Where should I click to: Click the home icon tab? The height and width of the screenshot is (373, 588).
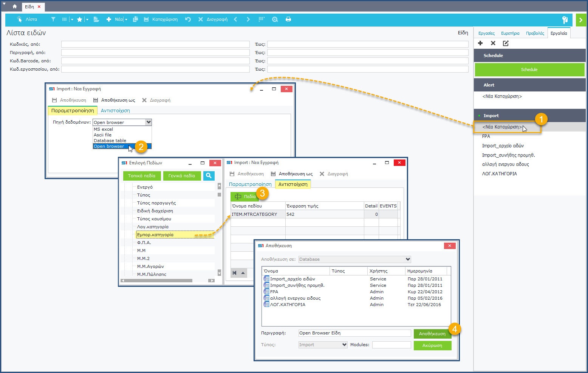[x=15, y=7]
